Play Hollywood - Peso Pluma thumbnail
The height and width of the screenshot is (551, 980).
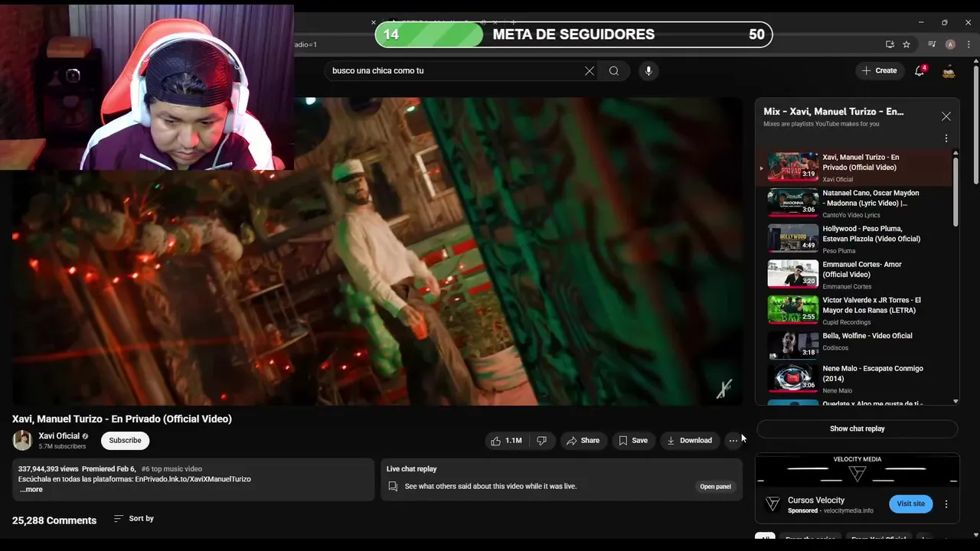pos(792,238)
